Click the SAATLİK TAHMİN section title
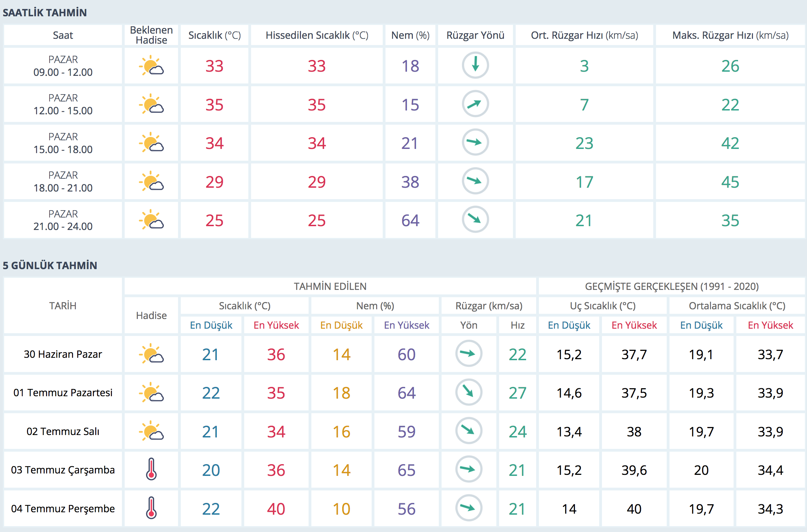The height and width of the screenshot is (532, 807). (x=45, y=13)
